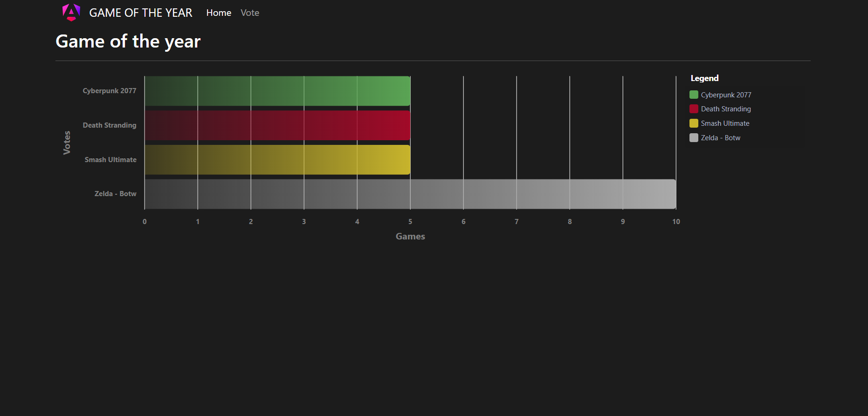The height and width of the screenshot is (416, 868).
Task: Click the red Death Stranding bar
Action: (277, 125)
